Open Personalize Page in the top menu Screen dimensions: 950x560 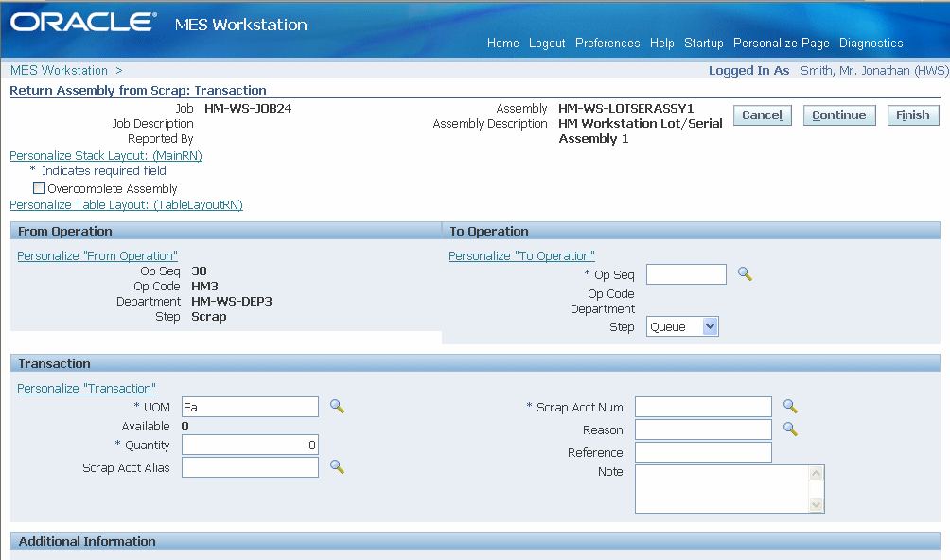click(x=782, y=43)
